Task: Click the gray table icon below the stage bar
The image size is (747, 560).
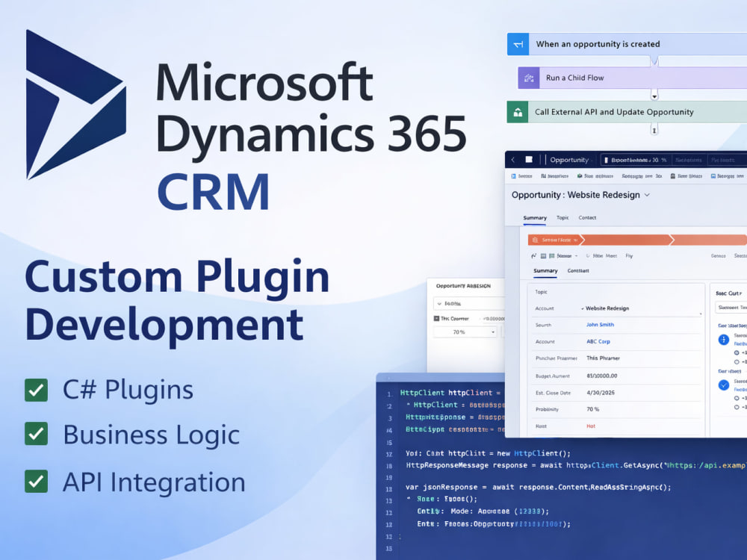Action: point(543,256)
